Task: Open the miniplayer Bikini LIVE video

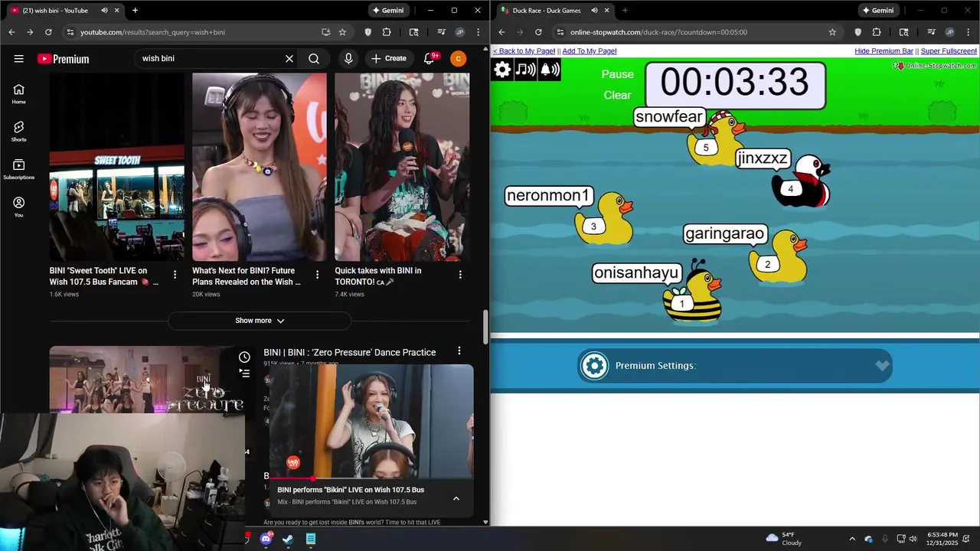Action: coord(371,421)
